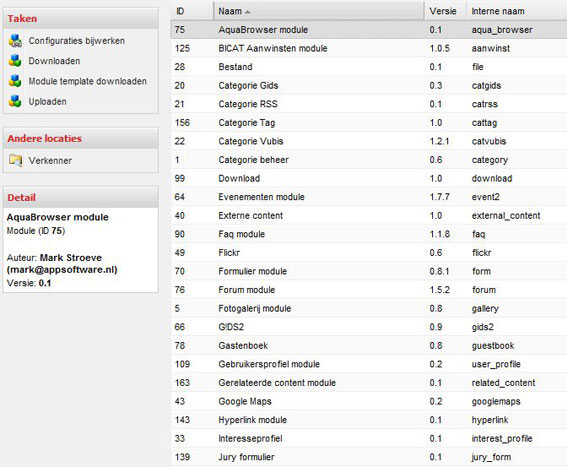Image resolution: width=567 pixels, height=467 pixels.
Task: Select the Evenementen module row
Action: point(369,197)
